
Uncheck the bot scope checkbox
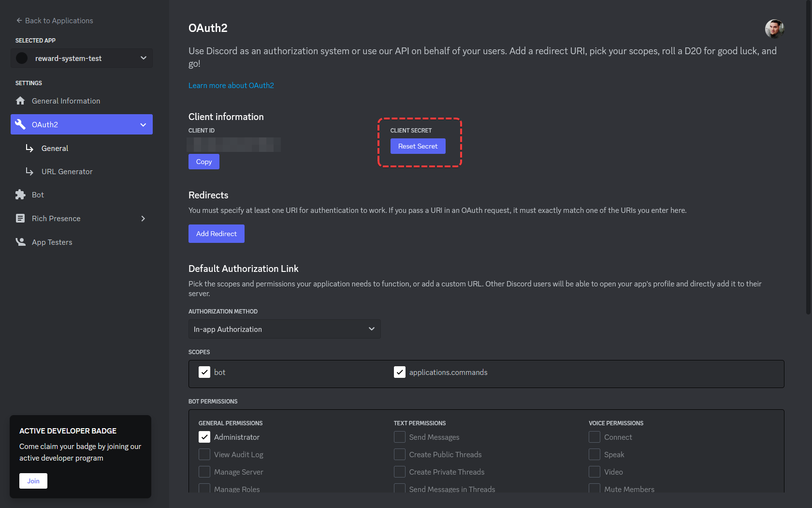[x=204, y=372]
